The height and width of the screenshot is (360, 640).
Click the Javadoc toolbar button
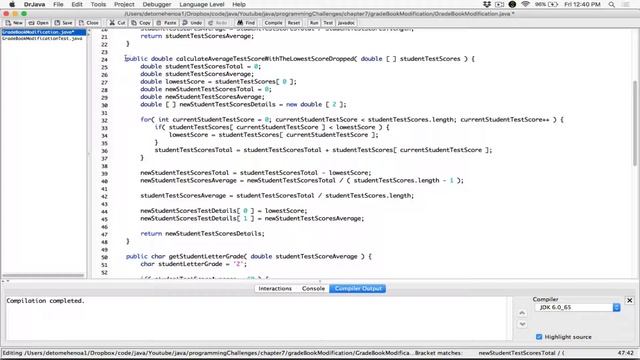[346, 23]
